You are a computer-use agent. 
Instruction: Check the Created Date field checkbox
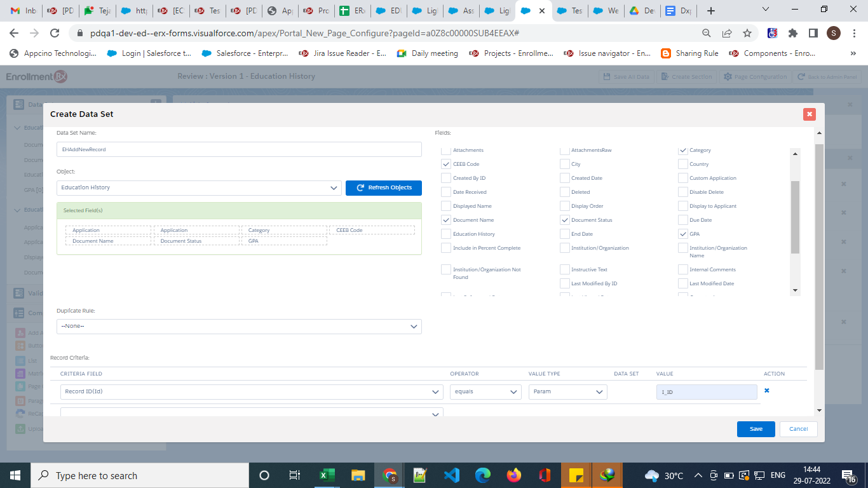click(564, 178)
